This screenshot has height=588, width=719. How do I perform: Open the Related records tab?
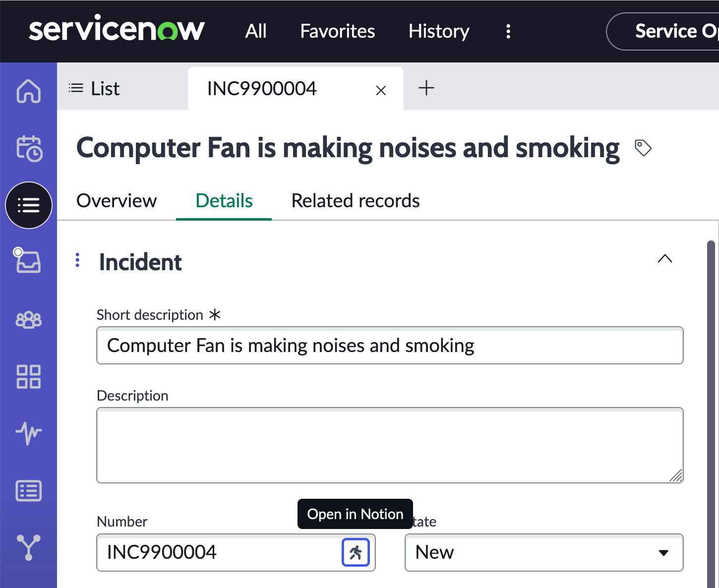pos(356,201)
